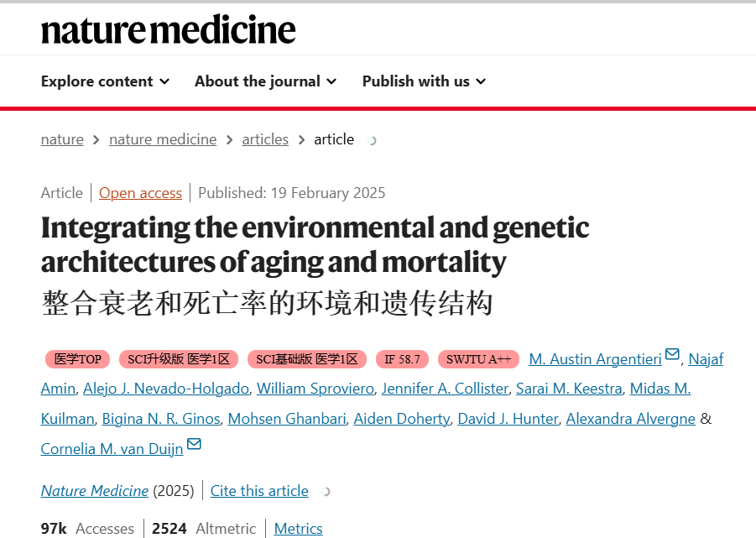
Task: Click the Open access link
Action: pos(140,193)
